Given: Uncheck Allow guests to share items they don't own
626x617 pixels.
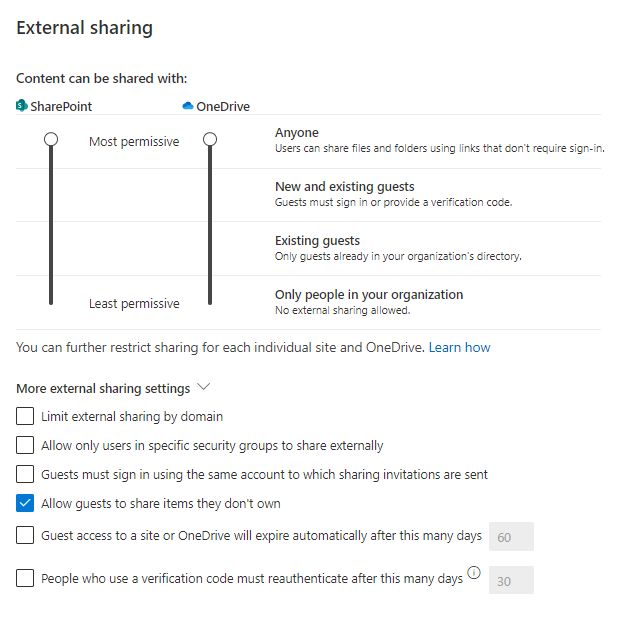Looking at the screenshot, I should (25, 503).
